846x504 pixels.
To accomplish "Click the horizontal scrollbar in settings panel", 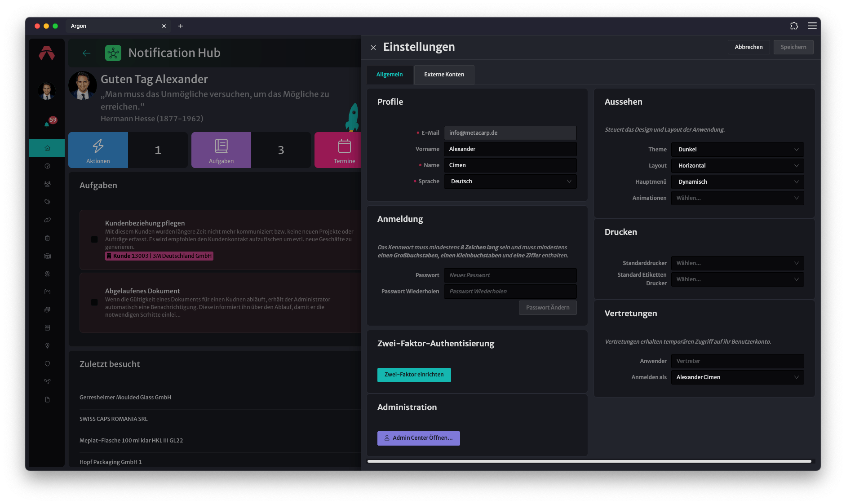I will [589, 461].
